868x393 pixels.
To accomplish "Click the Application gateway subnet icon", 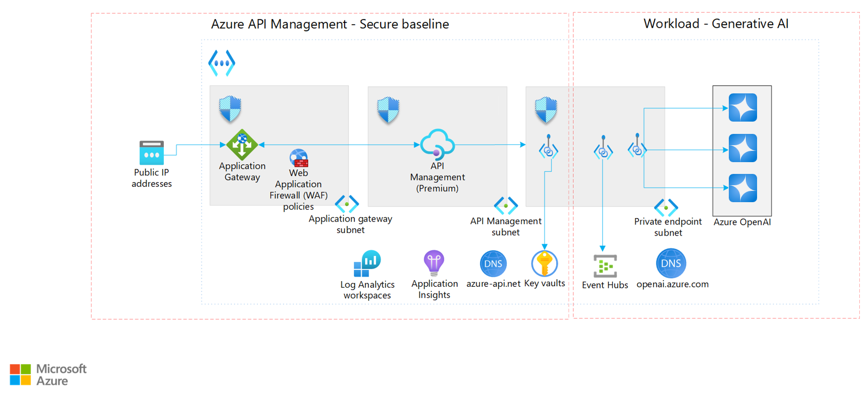I will 347,204.
